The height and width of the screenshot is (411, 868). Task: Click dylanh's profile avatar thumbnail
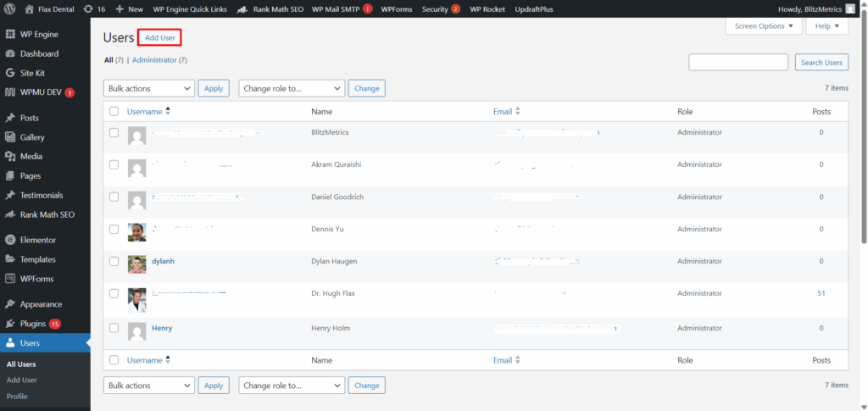(136, 265)
